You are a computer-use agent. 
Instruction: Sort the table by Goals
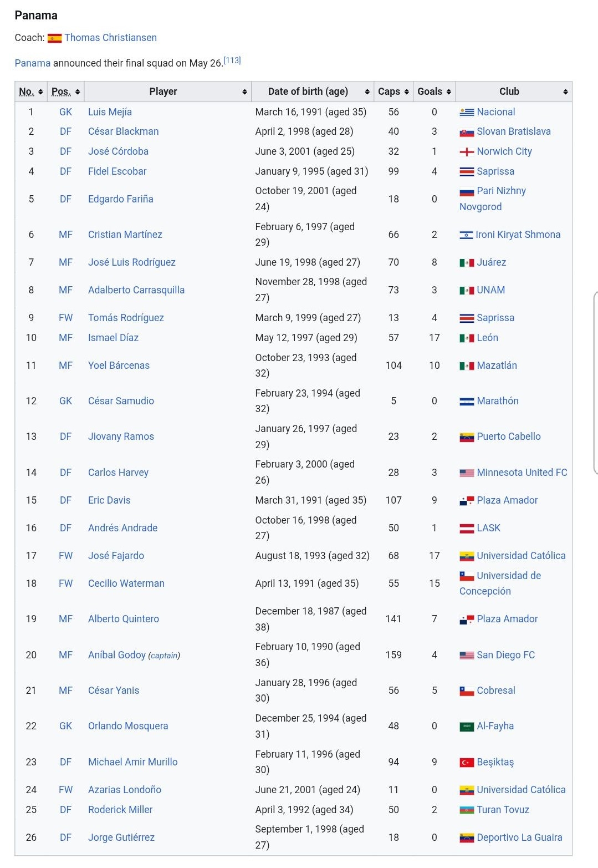coord(435,92)
